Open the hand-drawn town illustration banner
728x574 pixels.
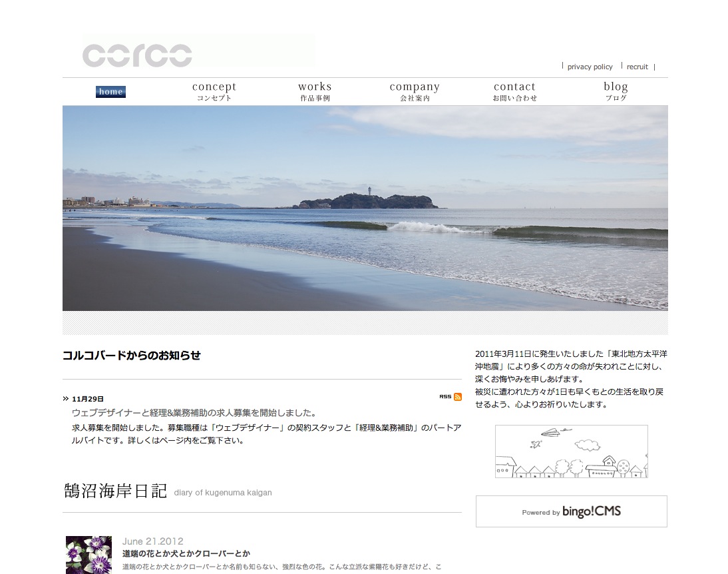[x=571, y=451]
